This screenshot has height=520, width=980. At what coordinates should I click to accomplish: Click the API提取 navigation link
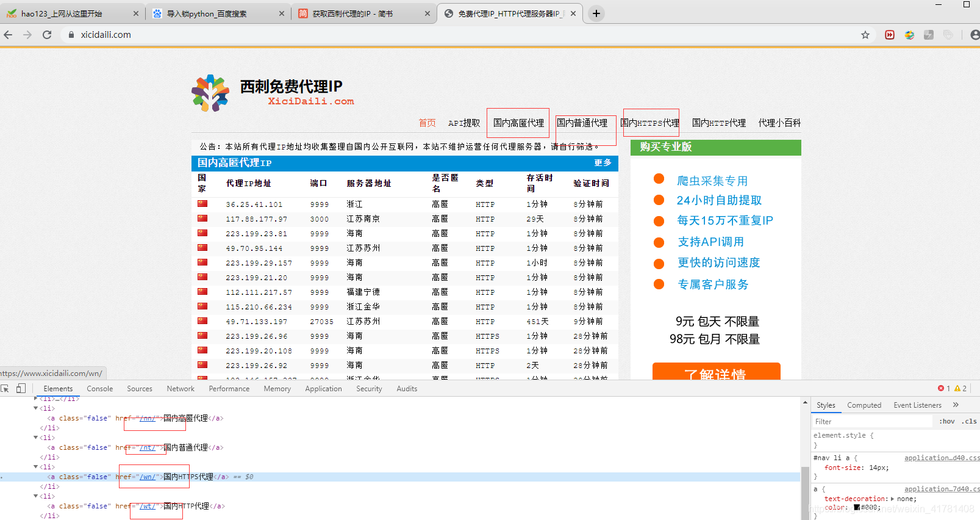click(464, 123)
